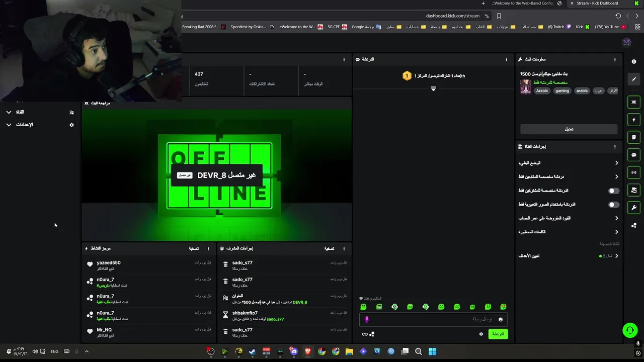Click the الدردشة send chat button
The height and width of the screenshot is (362, 644).
(x=498, y=334)
